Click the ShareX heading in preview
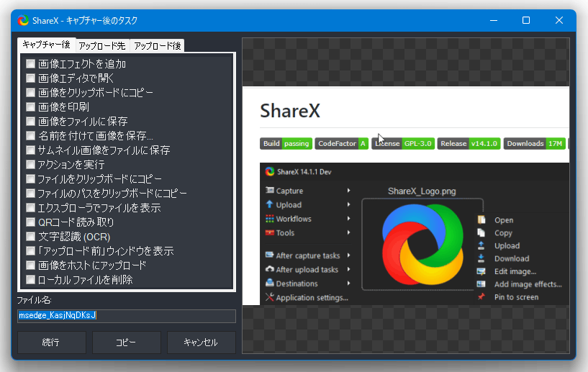 tap(290, 111)
